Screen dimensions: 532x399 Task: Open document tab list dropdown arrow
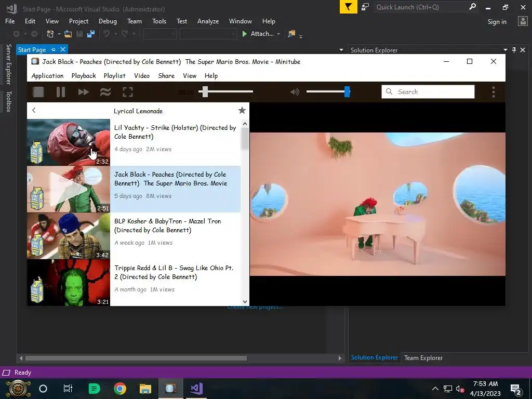pos(341,50)
